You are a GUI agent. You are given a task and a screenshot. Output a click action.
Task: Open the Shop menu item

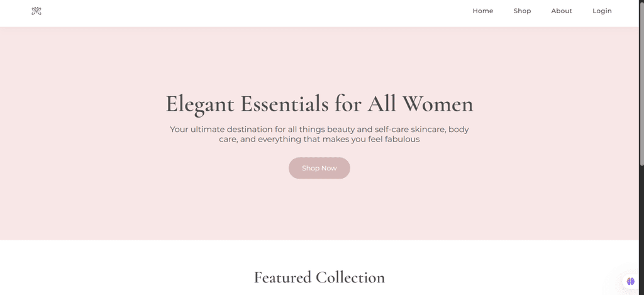click(522, 11)
